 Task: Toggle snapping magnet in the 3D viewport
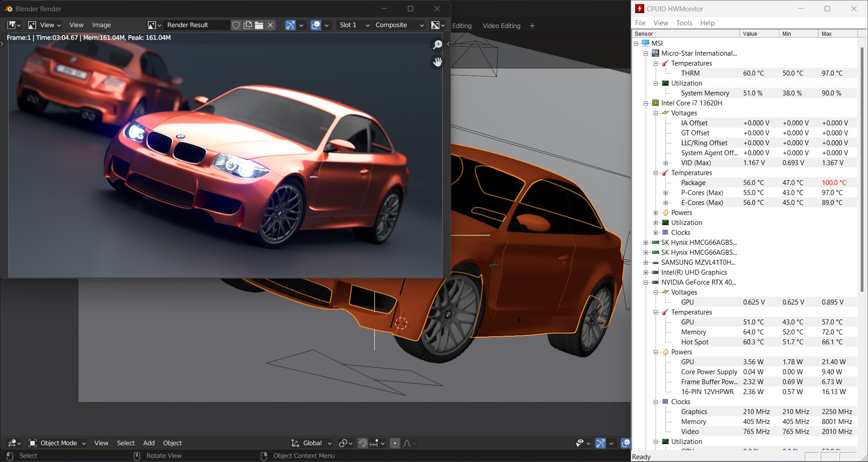pyautogui.click(x=363, y=443)
